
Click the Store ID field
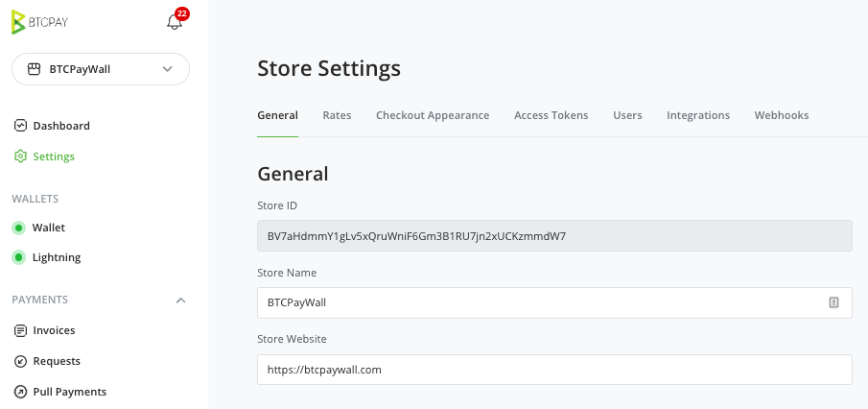tap(554, 236)
